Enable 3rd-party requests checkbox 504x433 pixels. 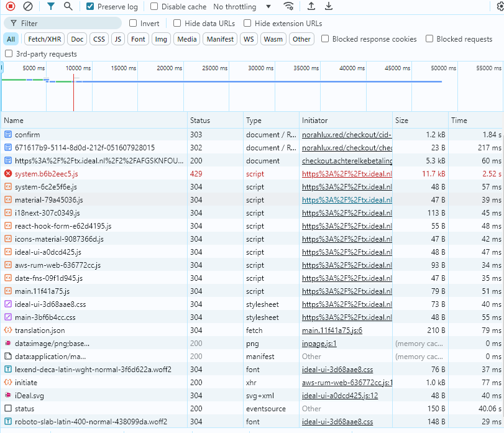tap(9, 54)
